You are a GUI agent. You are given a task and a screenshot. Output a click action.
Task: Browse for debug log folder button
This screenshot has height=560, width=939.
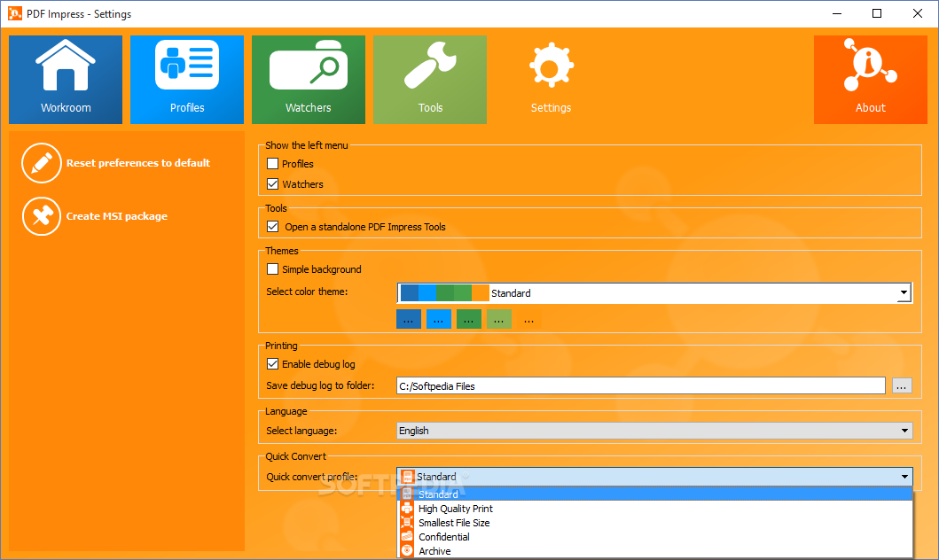tap(902, 386)
